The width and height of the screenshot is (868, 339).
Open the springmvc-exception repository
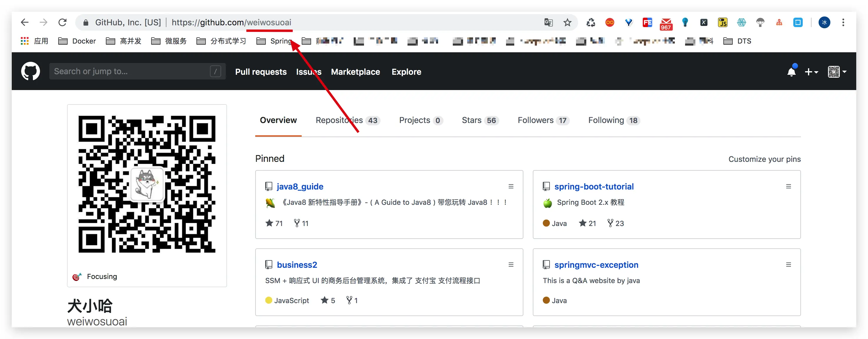click(x=596, y=265)
